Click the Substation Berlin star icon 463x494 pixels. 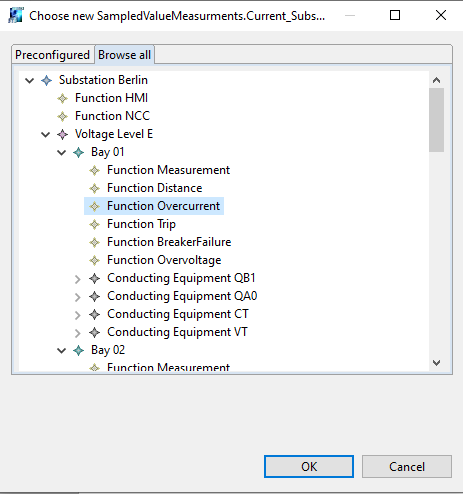[x=46, y=80]
